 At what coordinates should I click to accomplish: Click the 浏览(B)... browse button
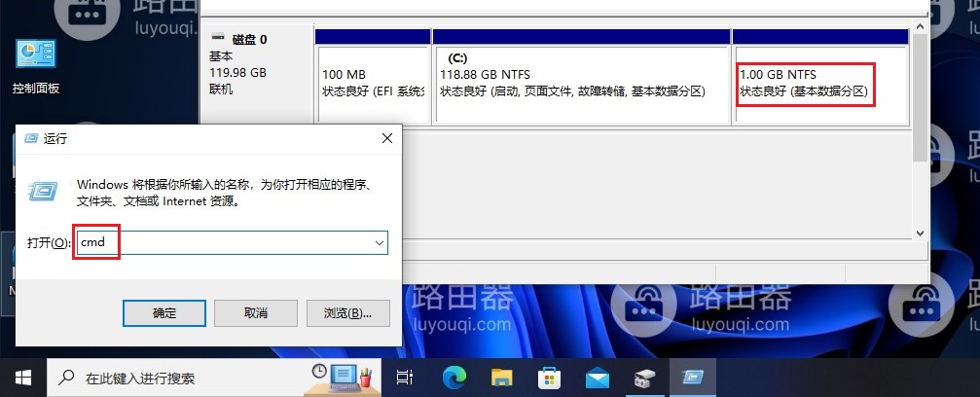pos(348,313)
